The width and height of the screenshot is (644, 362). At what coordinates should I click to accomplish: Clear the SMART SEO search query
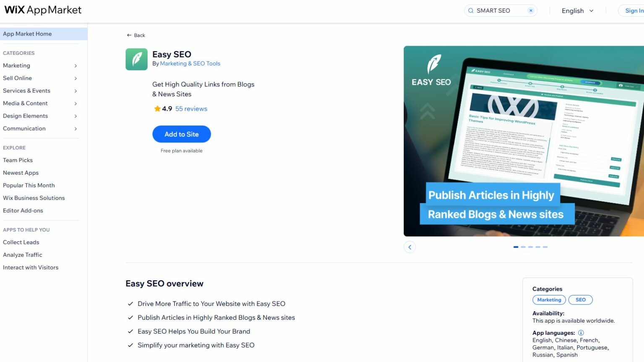point(530,10)
